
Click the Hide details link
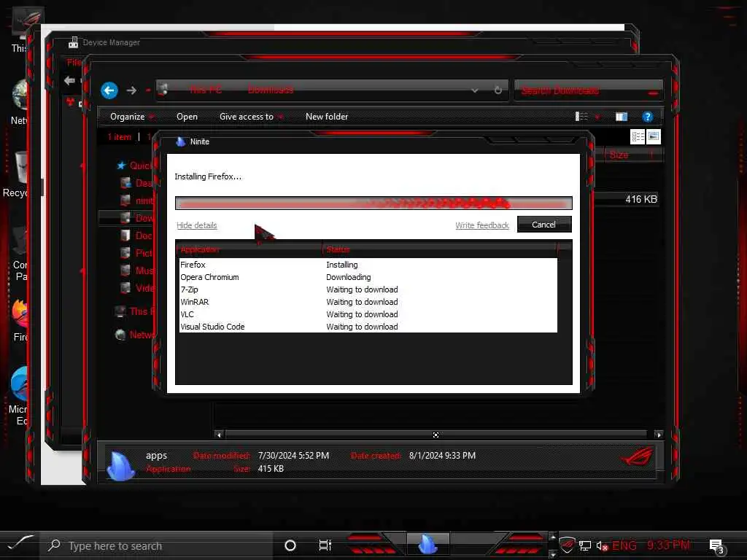[197, 225]
